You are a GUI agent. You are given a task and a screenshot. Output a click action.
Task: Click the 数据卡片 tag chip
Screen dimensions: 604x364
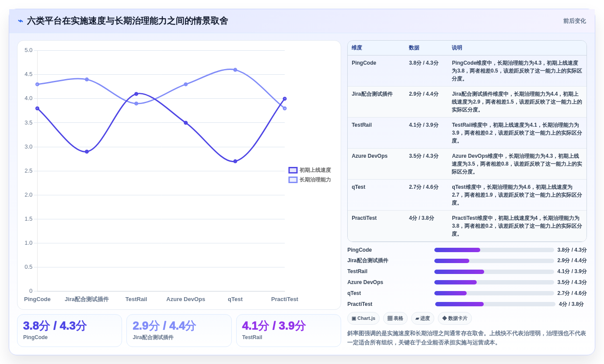click(x=455, y=318)
